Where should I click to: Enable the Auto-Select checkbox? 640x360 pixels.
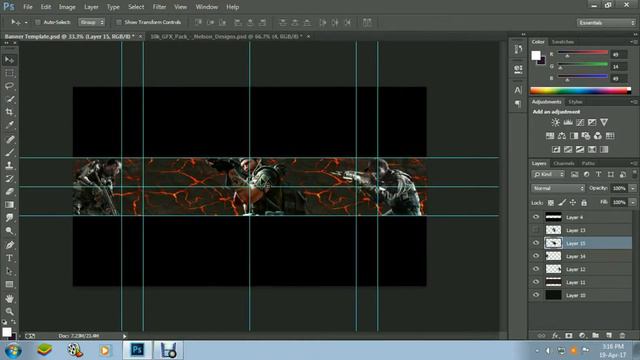(x=38, y=22)
